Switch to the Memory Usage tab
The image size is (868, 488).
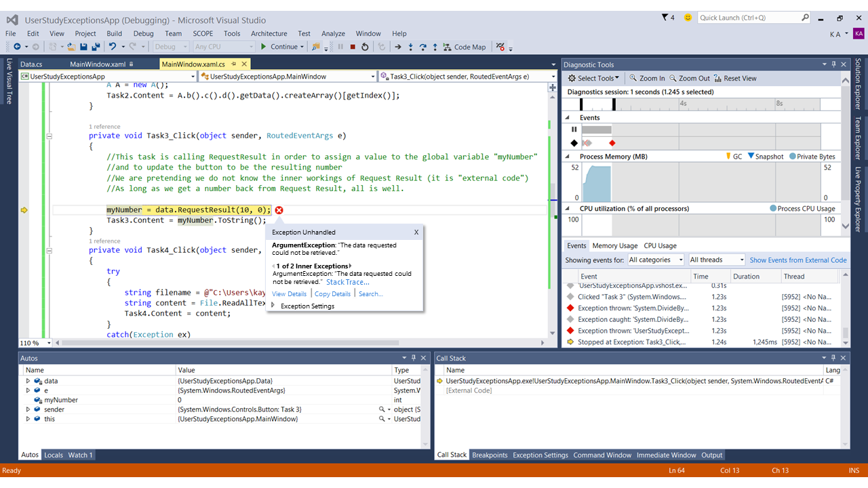click(x=614, y=245)
